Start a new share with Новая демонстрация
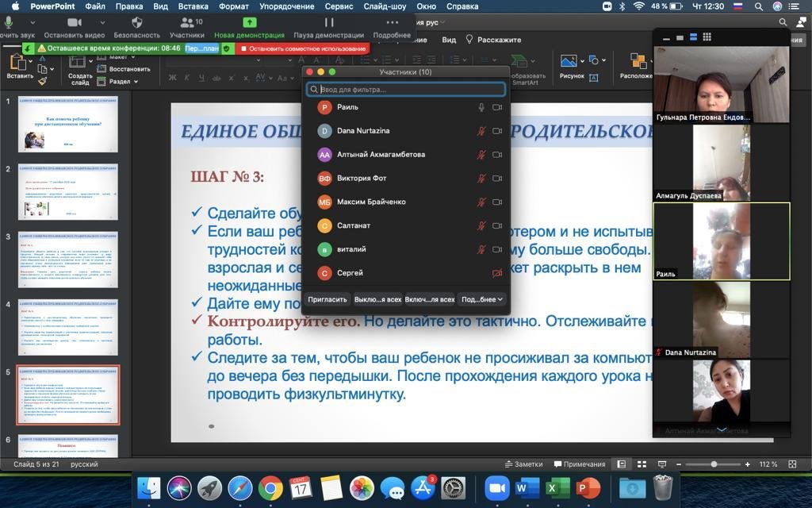Viewport: 812px width, 508px height. [x=249, y=23]
